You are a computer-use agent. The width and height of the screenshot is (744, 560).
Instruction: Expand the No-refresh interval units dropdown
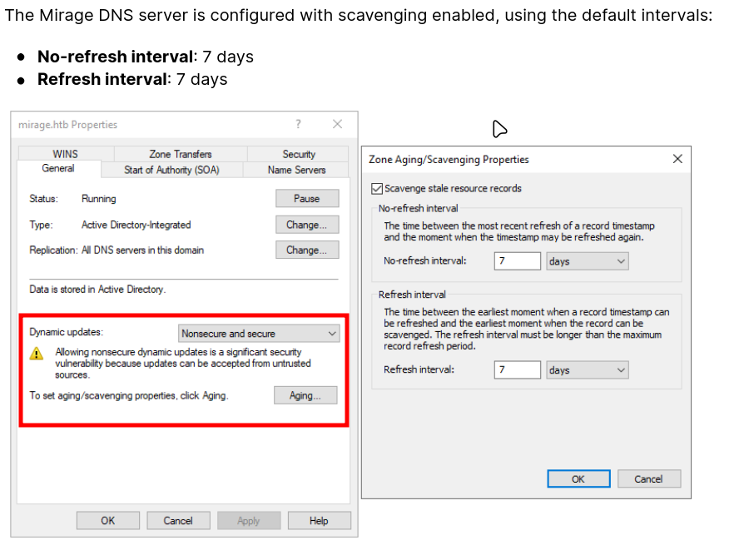tap(587, 261)
